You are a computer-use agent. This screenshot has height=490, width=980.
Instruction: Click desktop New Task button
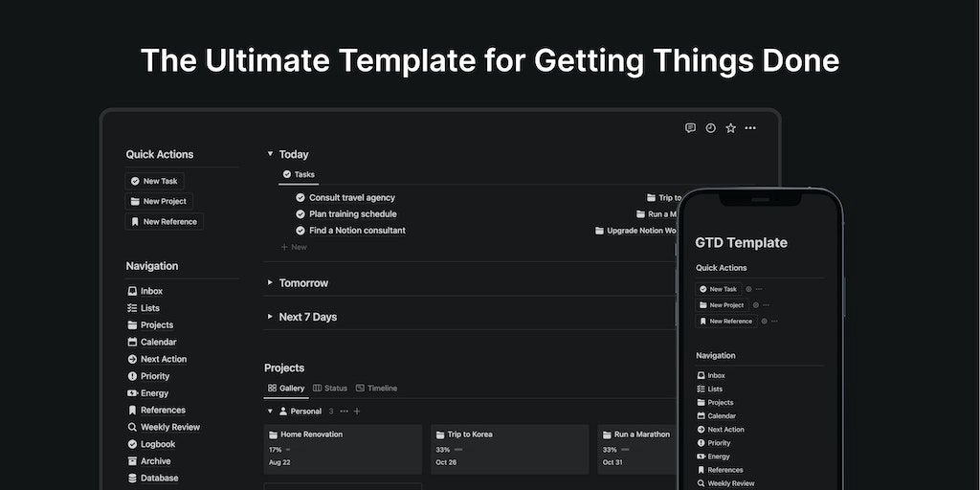pyautogui.click(x=154, y=181)
